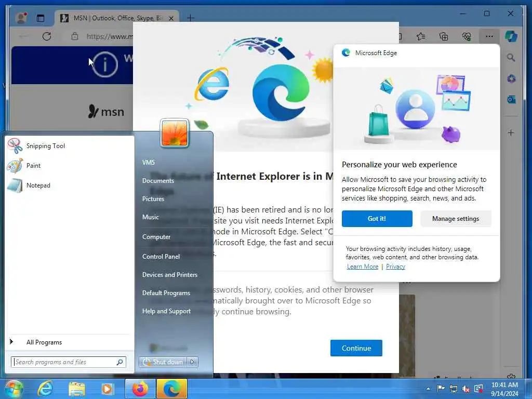This screenshot has height=399, width=532.
Task: Open Help and Support
Action: click(166, 311)
